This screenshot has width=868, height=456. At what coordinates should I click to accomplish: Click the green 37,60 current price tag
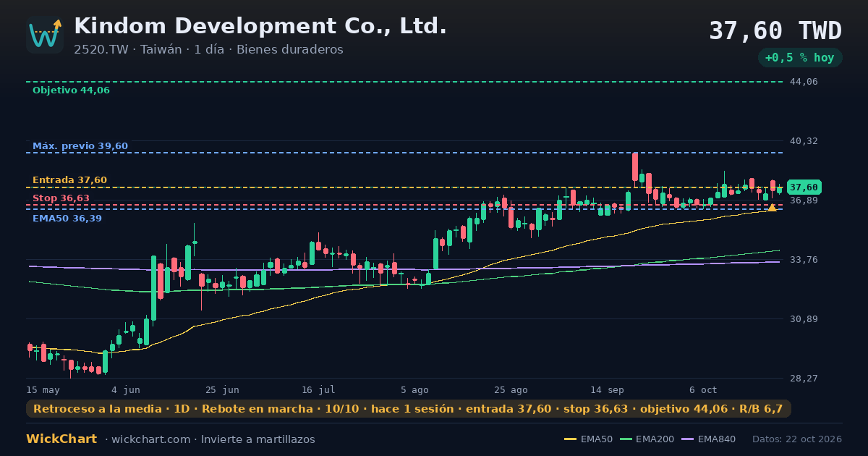click(x=804, y=187)
